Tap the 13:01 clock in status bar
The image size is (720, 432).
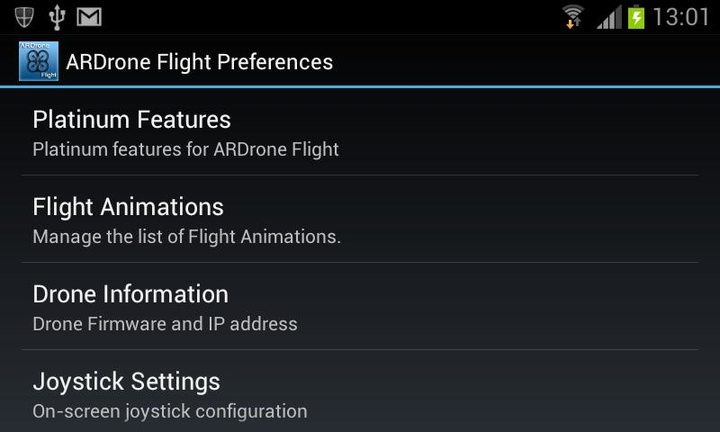tap(680, 17)
